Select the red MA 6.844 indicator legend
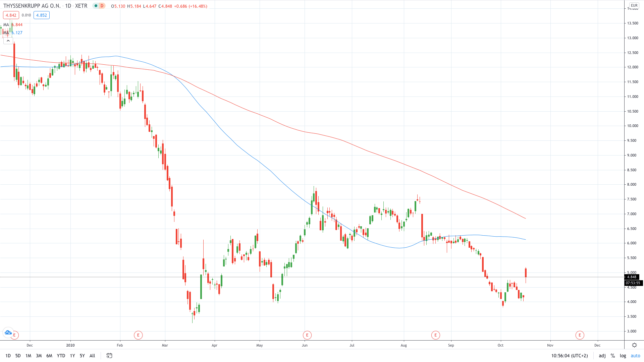This screenshot has height=362, width=644. tap(13, 25)
